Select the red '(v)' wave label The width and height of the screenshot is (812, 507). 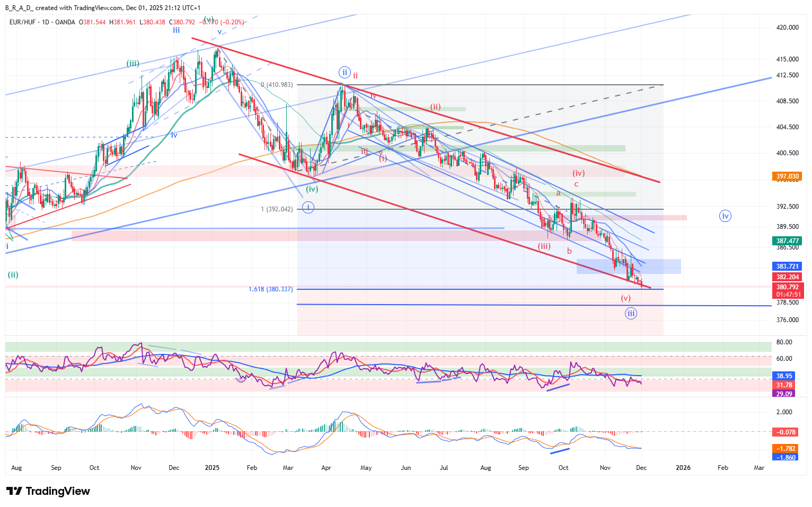pyautogui.click(x=626, y=298)
